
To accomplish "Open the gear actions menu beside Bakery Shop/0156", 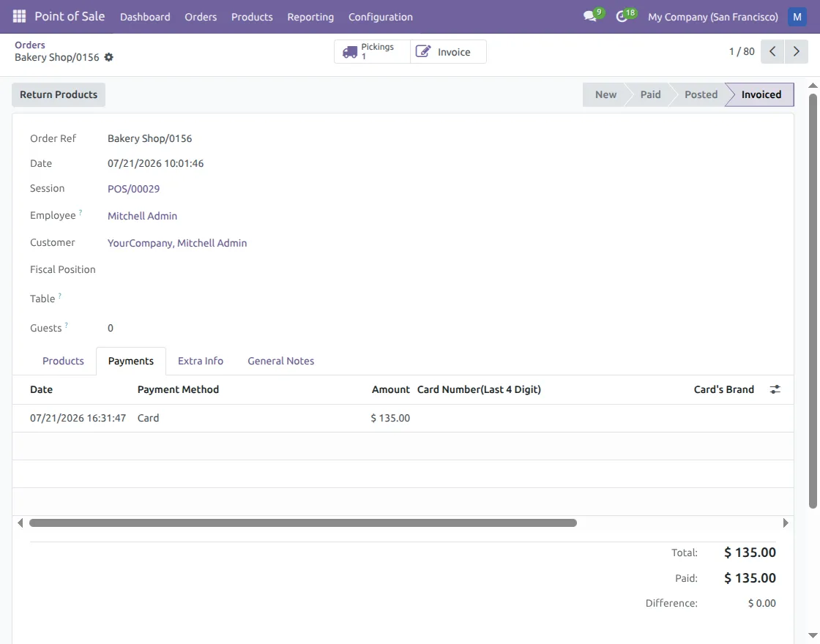I will (x=109, y=57).
